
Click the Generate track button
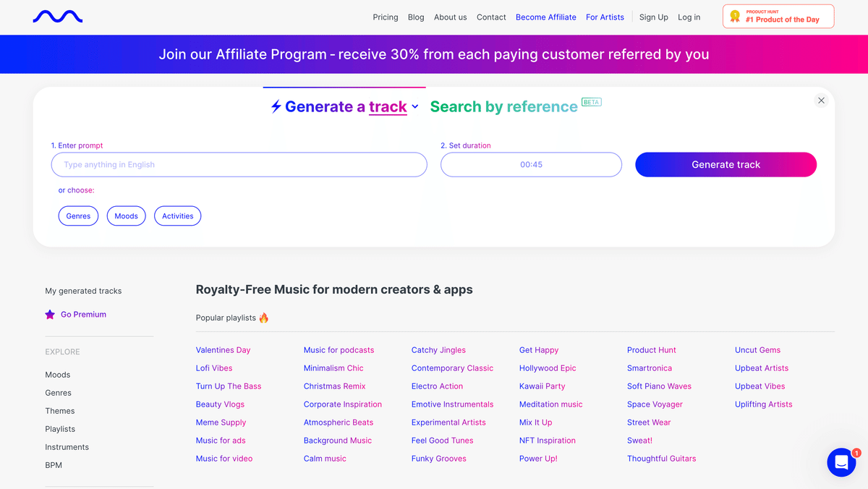[x=726, y=164]
